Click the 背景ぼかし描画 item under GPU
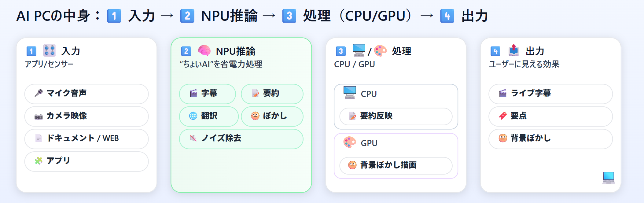The image size is (644, 203). click(x=396, y=165)
